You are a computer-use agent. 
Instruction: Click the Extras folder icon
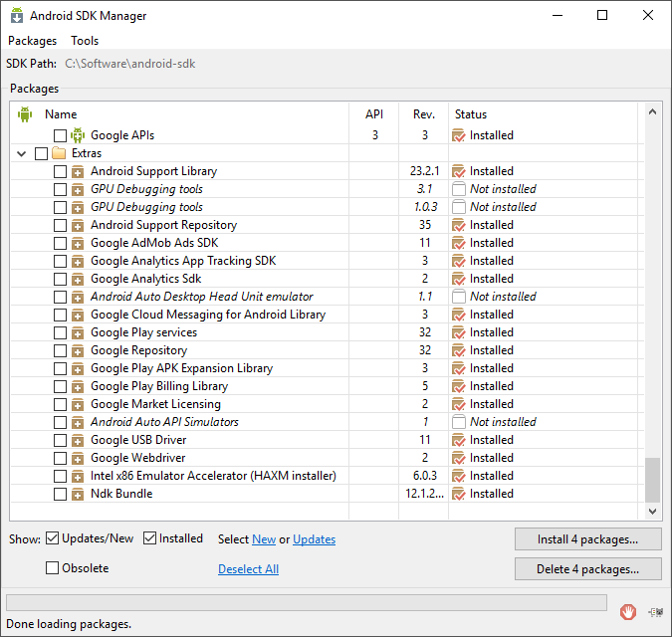click(59, 153)
